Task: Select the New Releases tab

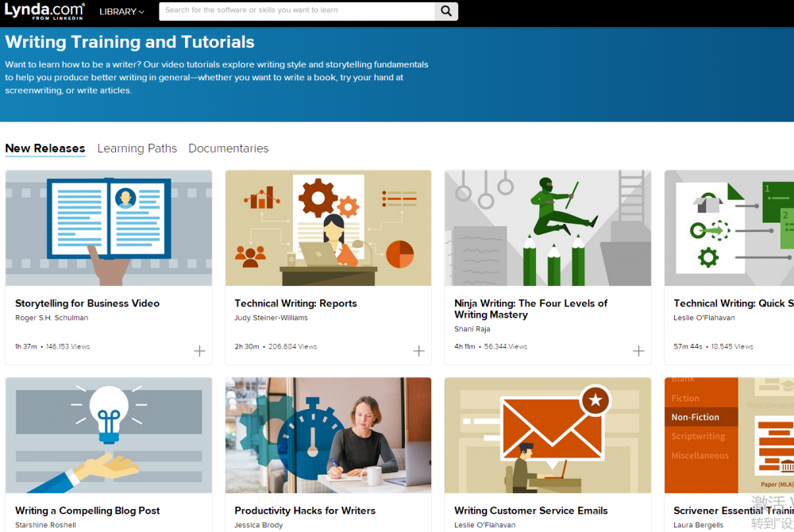Action: [45, 148]
